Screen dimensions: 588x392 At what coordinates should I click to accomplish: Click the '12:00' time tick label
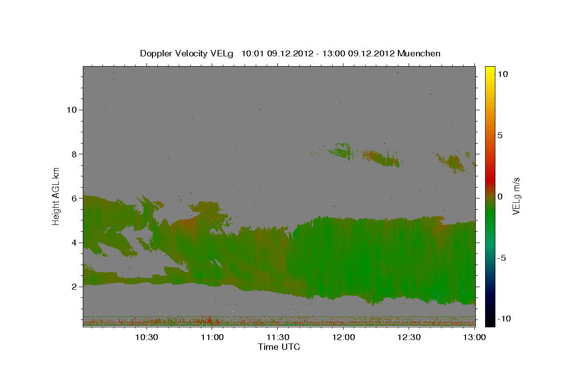[343, 337]
